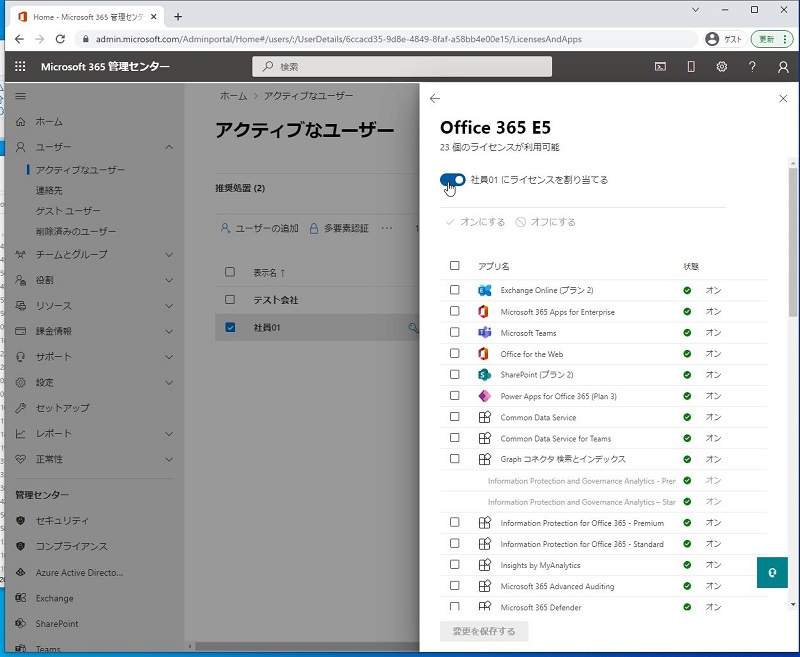This screenshot has height=657, width=800.
Task: Click 多要素認証 in the command bar
Action: (339, 228)
